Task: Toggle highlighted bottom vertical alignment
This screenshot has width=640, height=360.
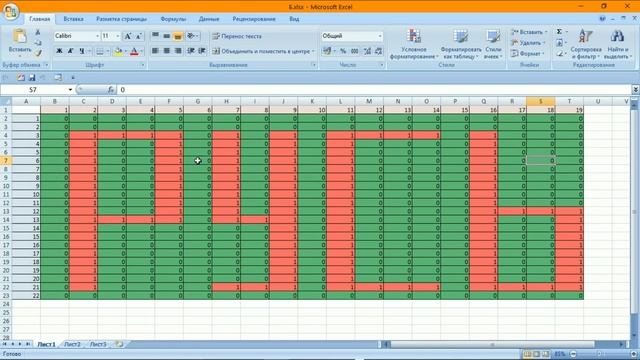Action: click(178, 36)
